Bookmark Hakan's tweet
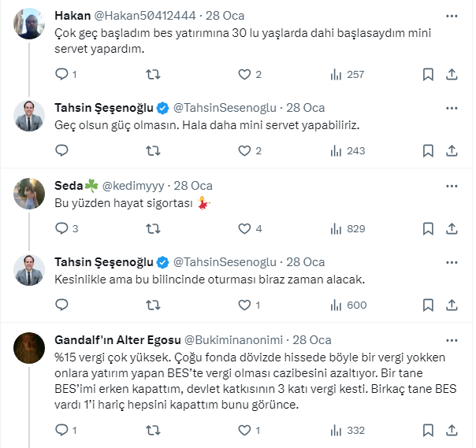This screenshot has width=476, height=448. point(428,74)
